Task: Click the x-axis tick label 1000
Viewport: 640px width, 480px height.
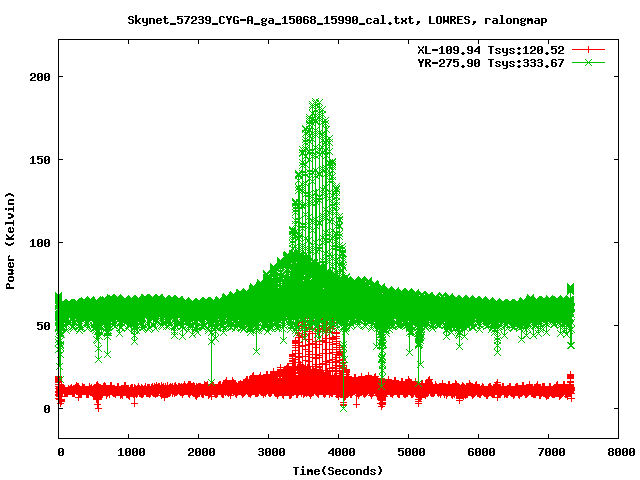Action: click(x=131, y=452)
